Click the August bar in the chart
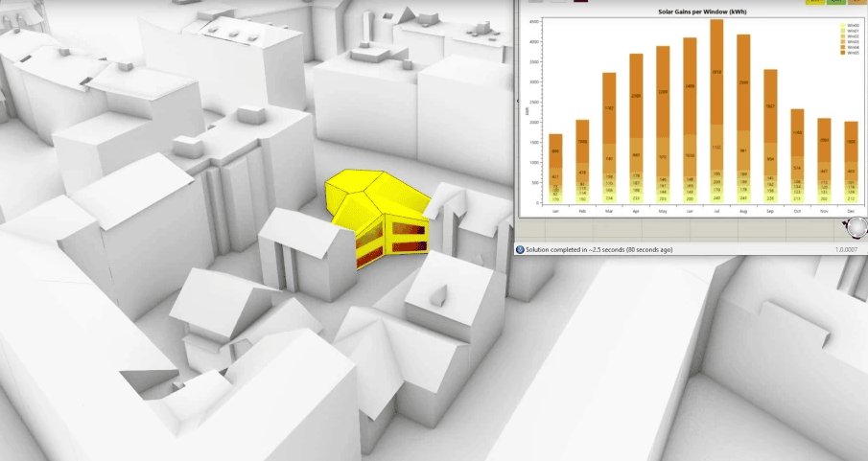868x461 pixels. pyautogui.click(x=742, y=105)
